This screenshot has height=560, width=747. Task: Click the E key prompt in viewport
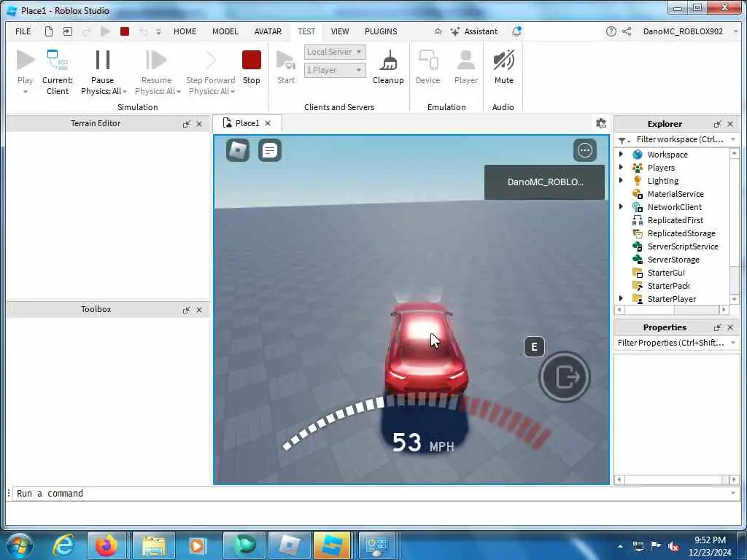[x=534, y=347]
